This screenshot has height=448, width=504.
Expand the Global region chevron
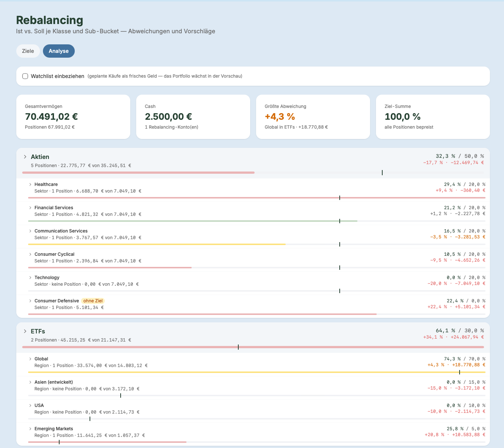coord(30,359)
